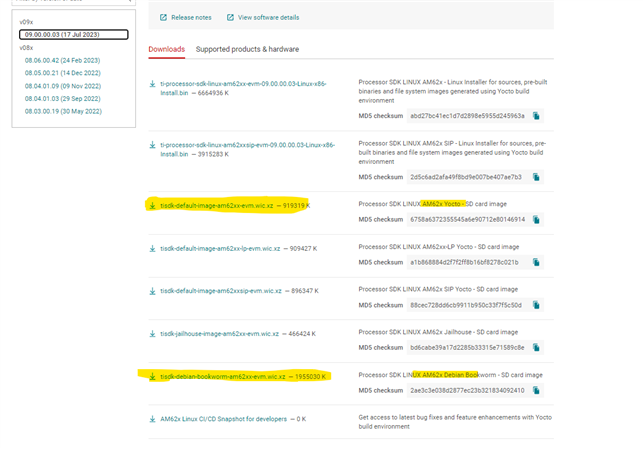Switch to the Downloads tab
This screenshot has width=643, height=449.
click(166, 49)
